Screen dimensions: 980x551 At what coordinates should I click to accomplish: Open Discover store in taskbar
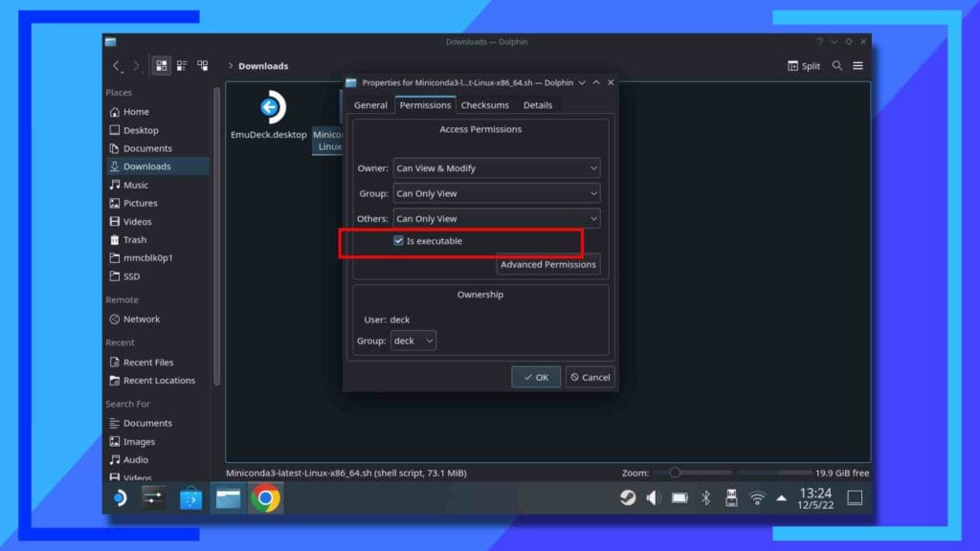pos(190,497)
